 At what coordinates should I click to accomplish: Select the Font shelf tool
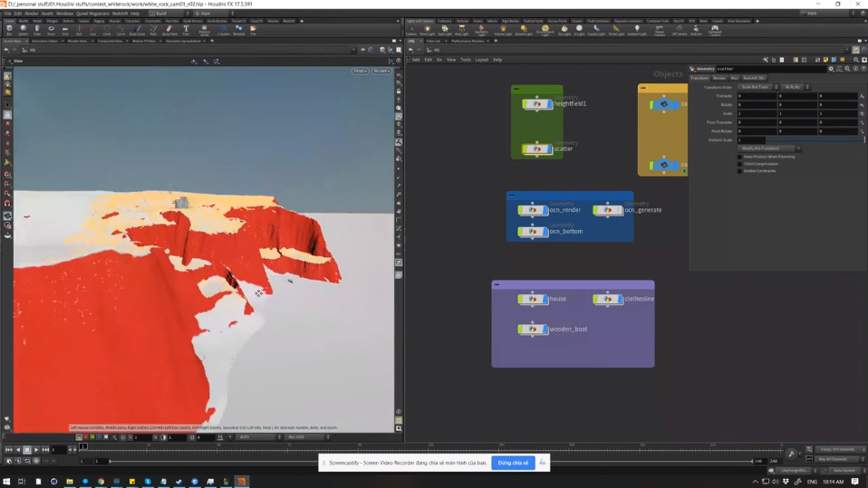click(x=186, y=30)
